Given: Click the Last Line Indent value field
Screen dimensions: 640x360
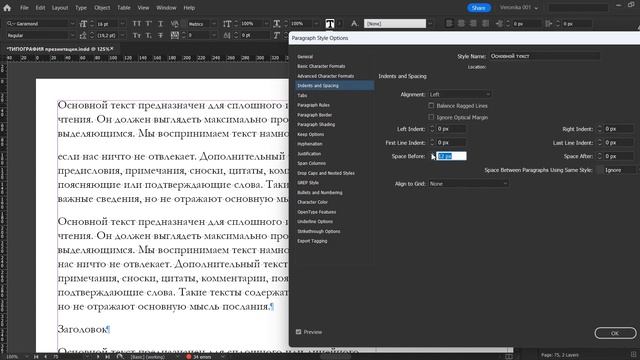Looking at the screenshot, I should (618, 142).
